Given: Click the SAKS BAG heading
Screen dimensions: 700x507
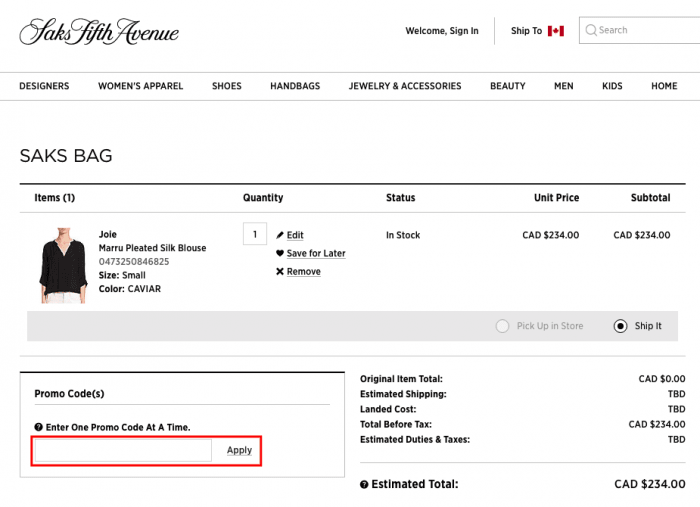Looking at the screenshot, I should point(66,156).
